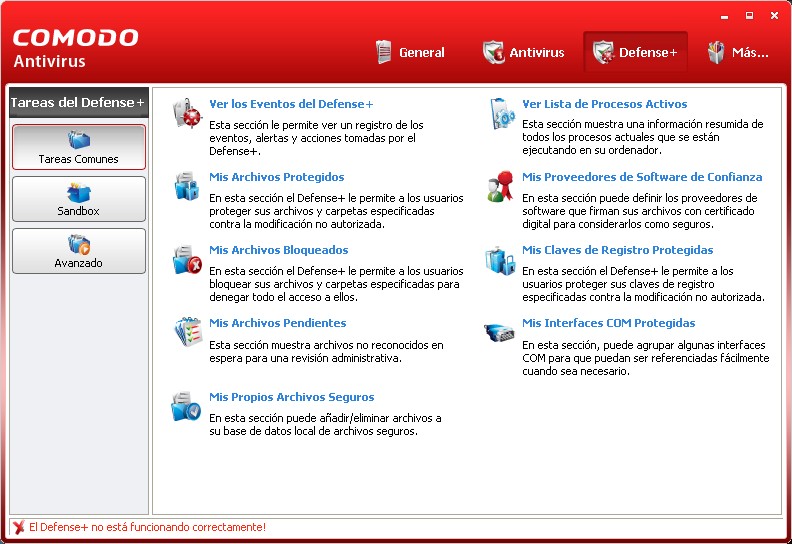
Task: Open Ver los Eventos del Defense+ link
Action: (291, 104)
